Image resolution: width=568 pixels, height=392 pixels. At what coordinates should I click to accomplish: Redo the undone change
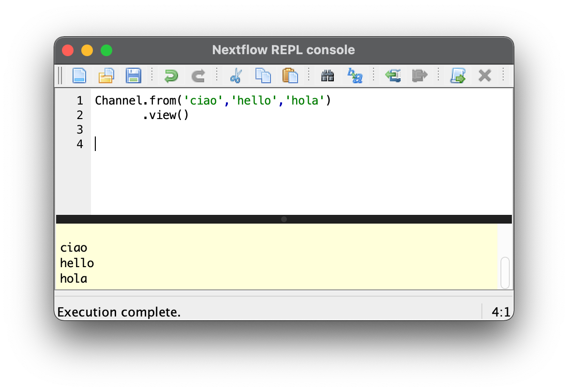pos(197,75)
